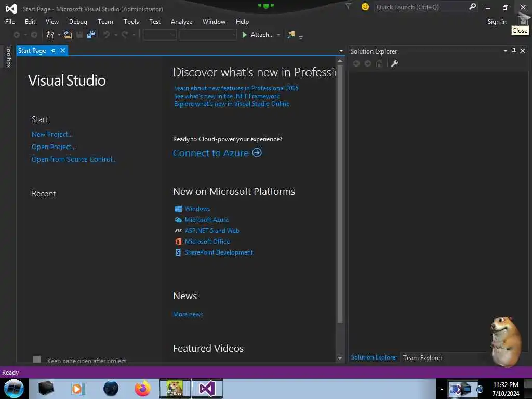Viewport: 532px width, 399px height.
Task: Open the New Project icon dropdown arrow
Action: [x=59, y=35]
